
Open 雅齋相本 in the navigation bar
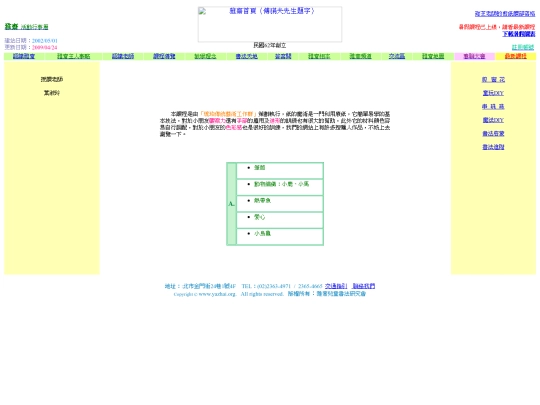click(x=319, y=56)
